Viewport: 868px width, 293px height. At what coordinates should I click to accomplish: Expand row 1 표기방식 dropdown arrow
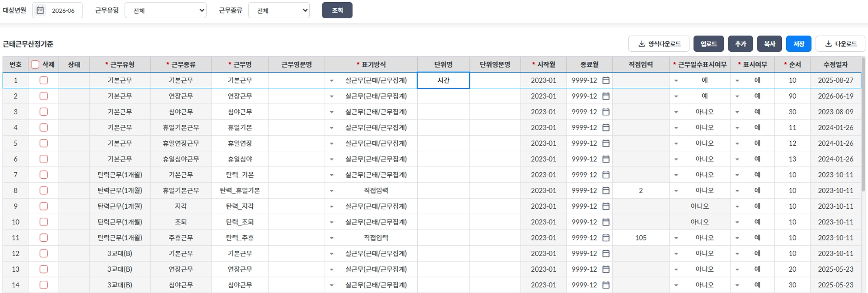point(332,81)
